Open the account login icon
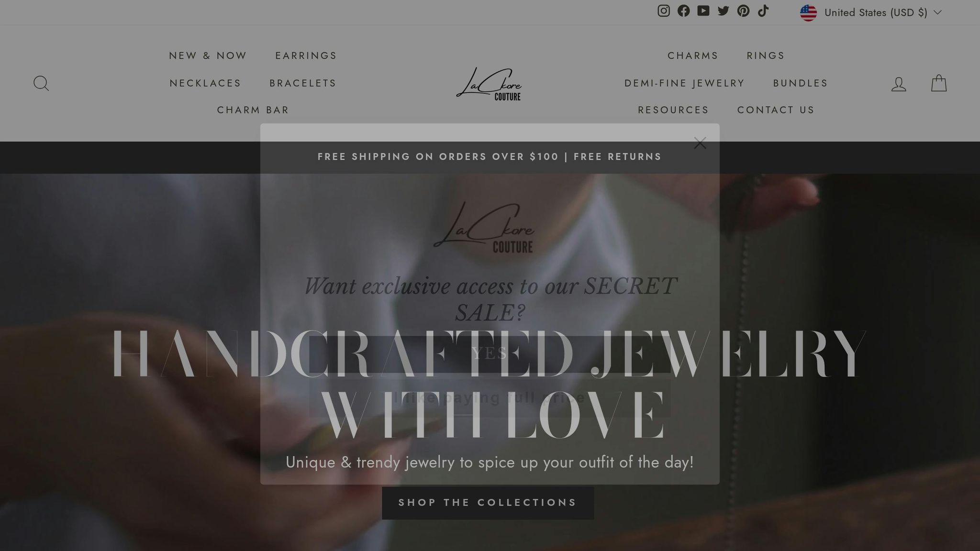This screenshot has height=551, width=980. click(899, 84)
